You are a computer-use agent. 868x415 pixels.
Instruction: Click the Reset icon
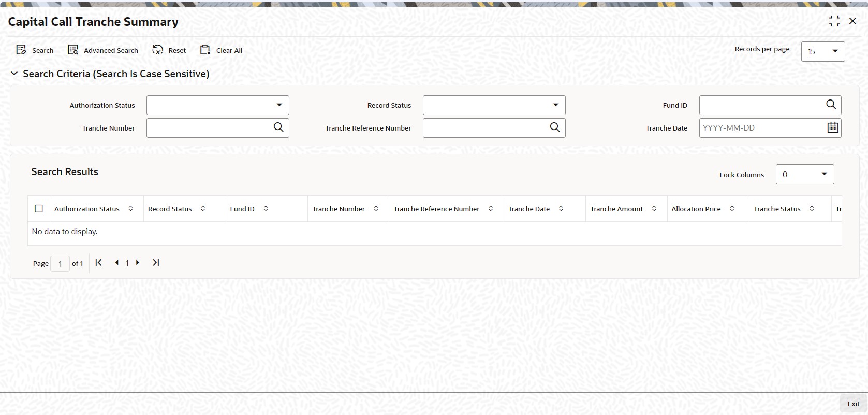[157, 50]
